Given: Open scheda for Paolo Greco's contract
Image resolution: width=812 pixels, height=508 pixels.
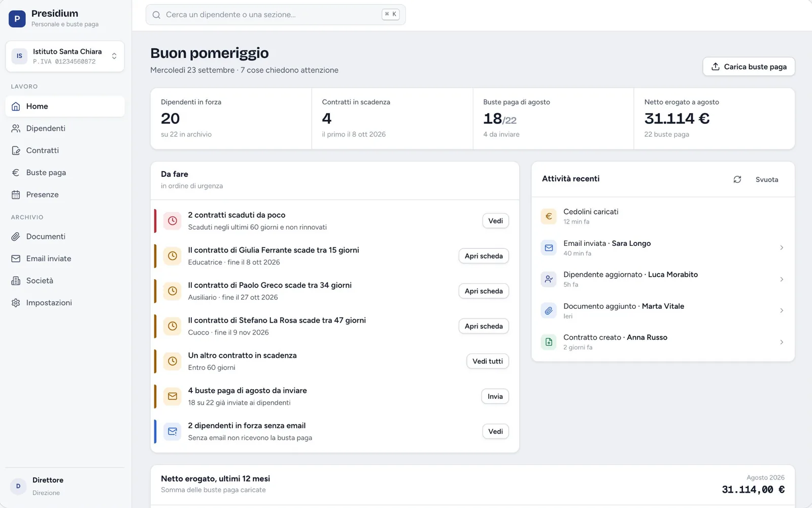Looking at the screenshot, I should pos(484,291).
